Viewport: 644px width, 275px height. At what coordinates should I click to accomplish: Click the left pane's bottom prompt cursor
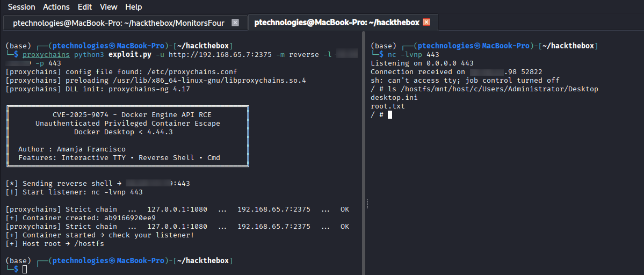(x=25, y=269)
